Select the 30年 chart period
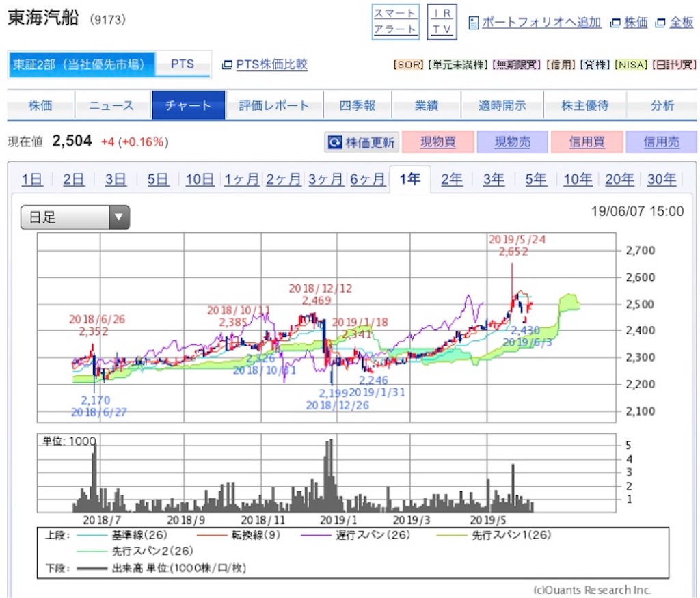Screen dimensions: 700x598 coord(662,179)
